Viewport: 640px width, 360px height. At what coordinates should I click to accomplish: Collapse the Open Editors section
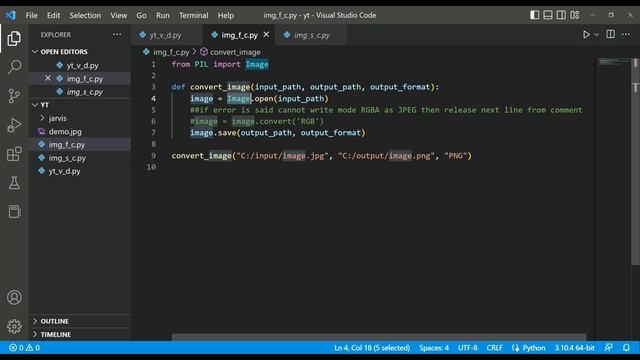[x=35, y=51]
